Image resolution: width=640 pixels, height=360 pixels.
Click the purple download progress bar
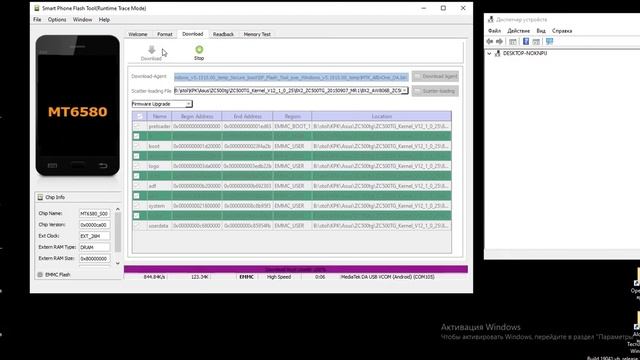pyautogui.click(x=296, y=269)
